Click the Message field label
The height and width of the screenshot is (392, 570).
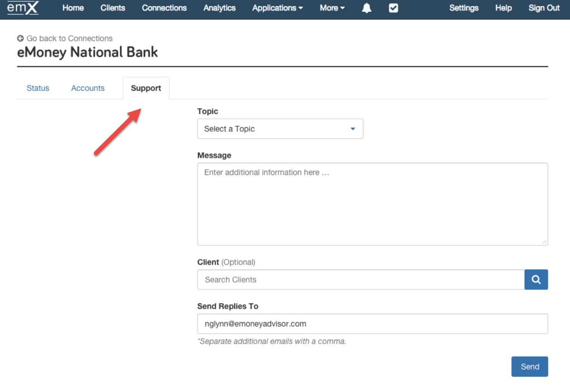pos(214,155)
